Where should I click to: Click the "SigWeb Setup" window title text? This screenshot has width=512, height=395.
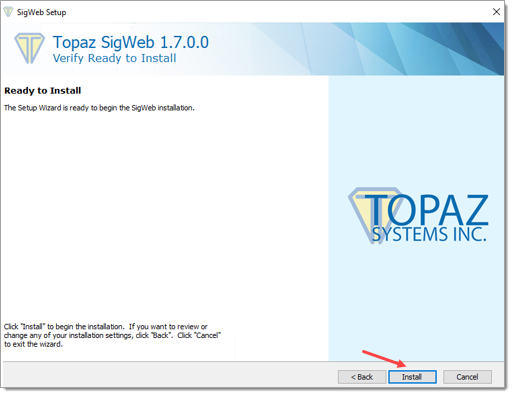click(42, 12)
